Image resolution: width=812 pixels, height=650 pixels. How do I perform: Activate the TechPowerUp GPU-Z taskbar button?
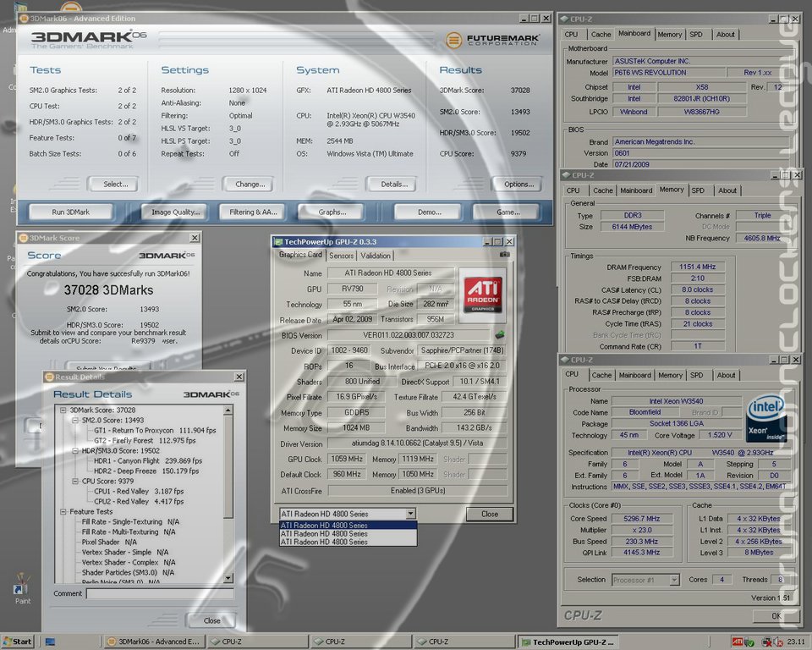(x=568, y=642)
